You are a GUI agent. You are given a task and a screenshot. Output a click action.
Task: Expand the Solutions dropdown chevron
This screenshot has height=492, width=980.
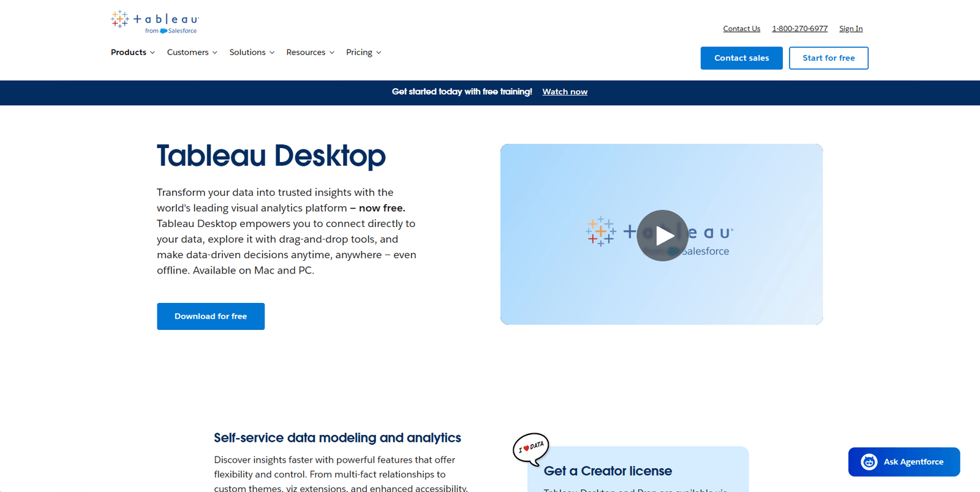pos(272,53)
